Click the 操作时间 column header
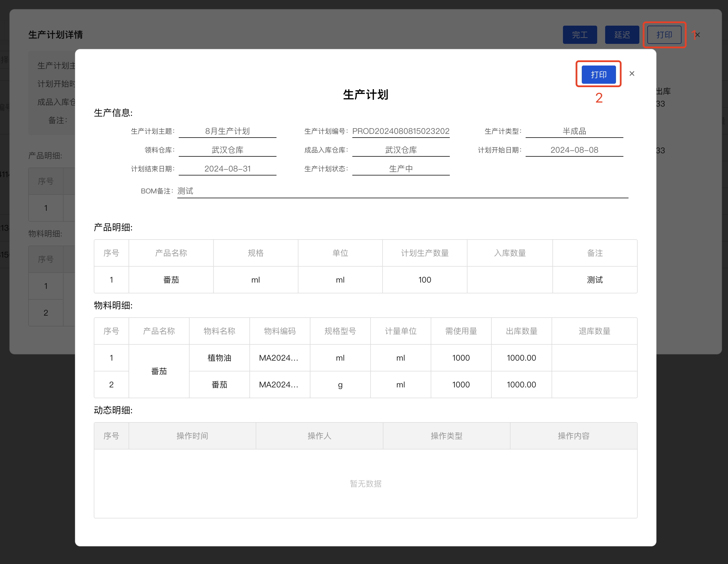The height and width of the screenshot is (564, 728). point(192,436)
